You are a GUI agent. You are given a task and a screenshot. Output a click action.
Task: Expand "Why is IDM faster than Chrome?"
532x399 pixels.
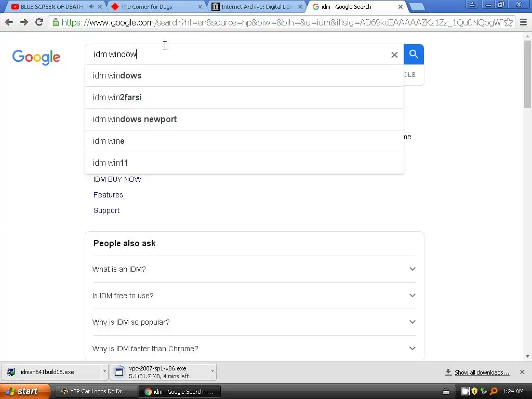(254, 349)
